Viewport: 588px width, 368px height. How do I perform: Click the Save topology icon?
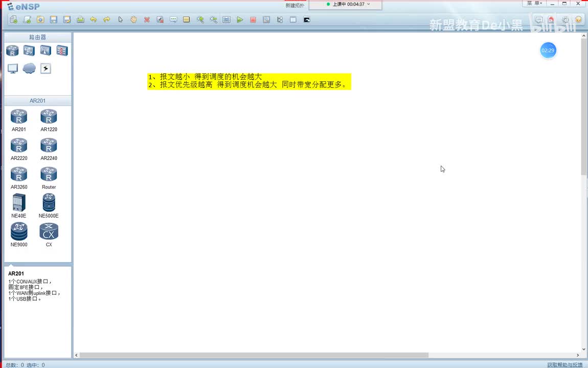tap(54, 19)
